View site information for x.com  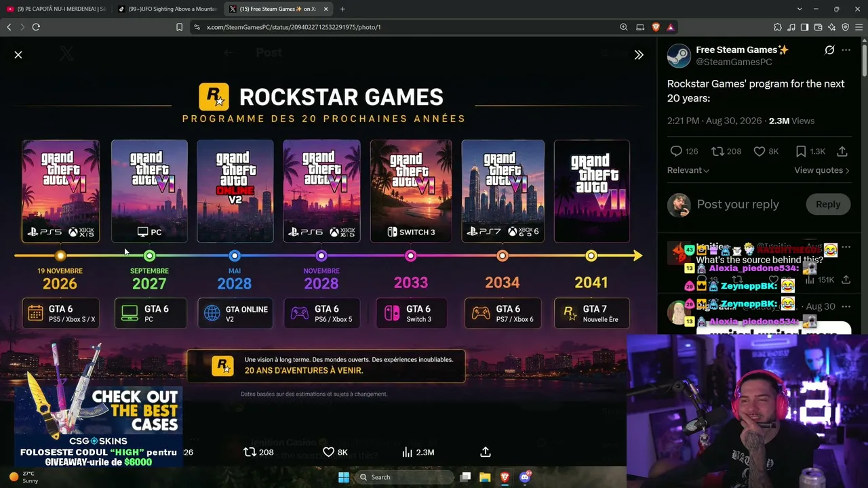(197, 27)
